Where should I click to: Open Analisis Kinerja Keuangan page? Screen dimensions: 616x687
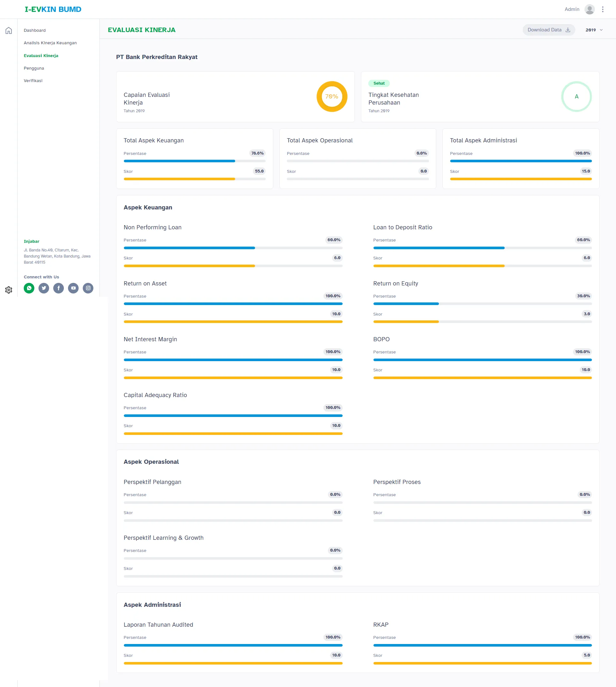coord(50,43)
